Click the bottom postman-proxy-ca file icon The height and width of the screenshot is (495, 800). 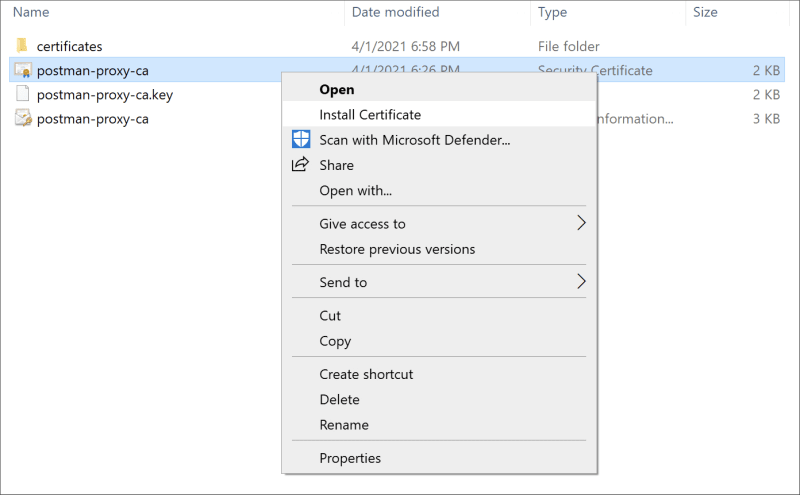(23, 119)
